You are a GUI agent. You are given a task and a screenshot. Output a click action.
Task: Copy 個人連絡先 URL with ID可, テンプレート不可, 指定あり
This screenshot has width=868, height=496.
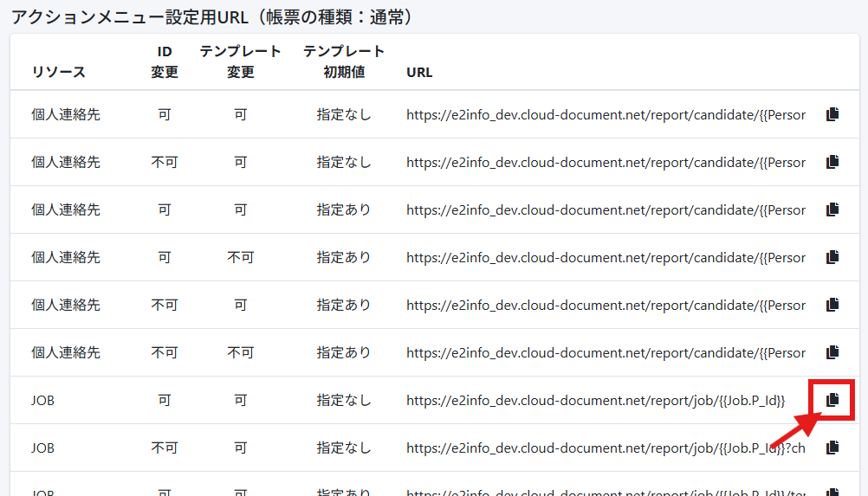coord(832,257)
